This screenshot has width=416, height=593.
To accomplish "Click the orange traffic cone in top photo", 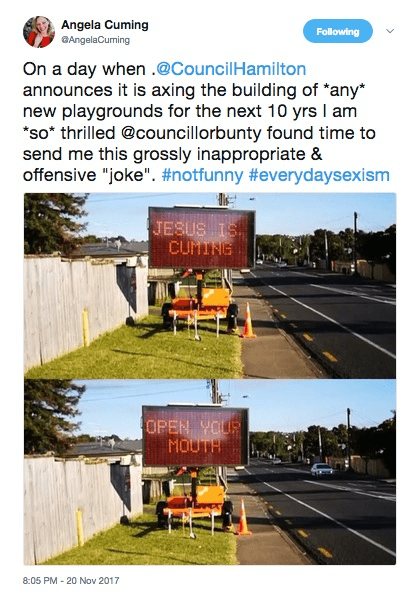I will tap(248, 320).
